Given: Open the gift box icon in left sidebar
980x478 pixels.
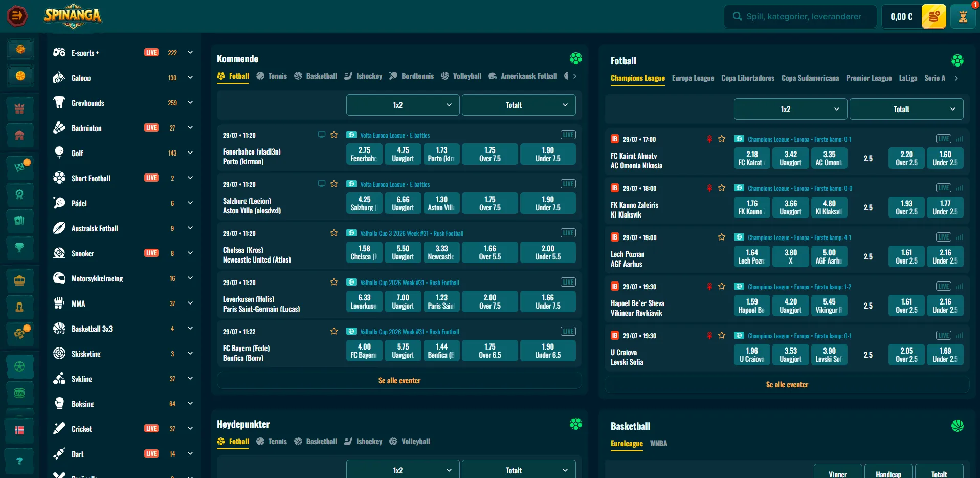Looking at the screenshot, I should [19, 108].
